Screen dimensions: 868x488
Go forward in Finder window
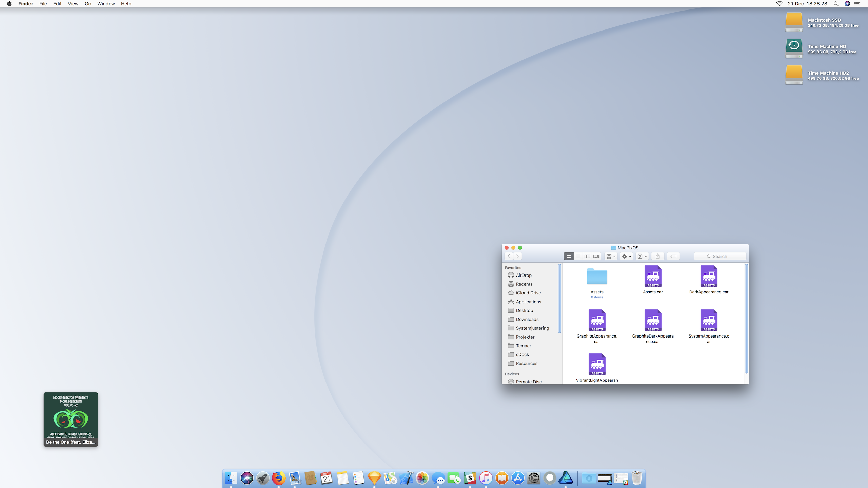coord(517,256)
